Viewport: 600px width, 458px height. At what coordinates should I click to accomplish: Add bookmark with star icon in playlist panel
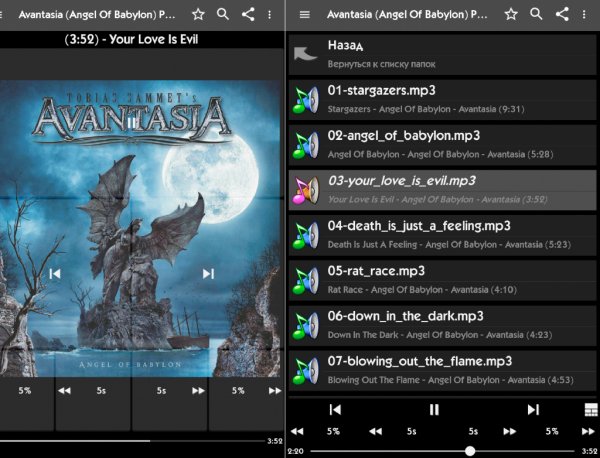[x=511, y=15]
